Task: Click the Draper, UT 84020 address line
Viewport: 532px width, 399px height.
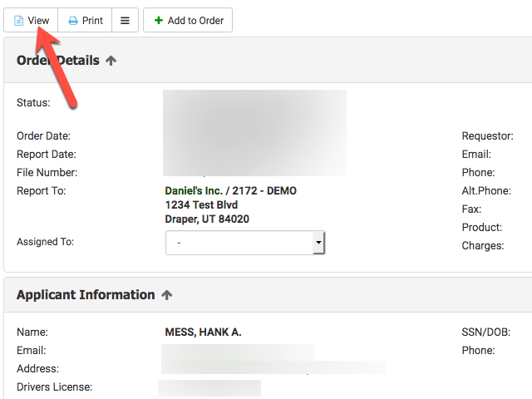Action: [207, 219]
